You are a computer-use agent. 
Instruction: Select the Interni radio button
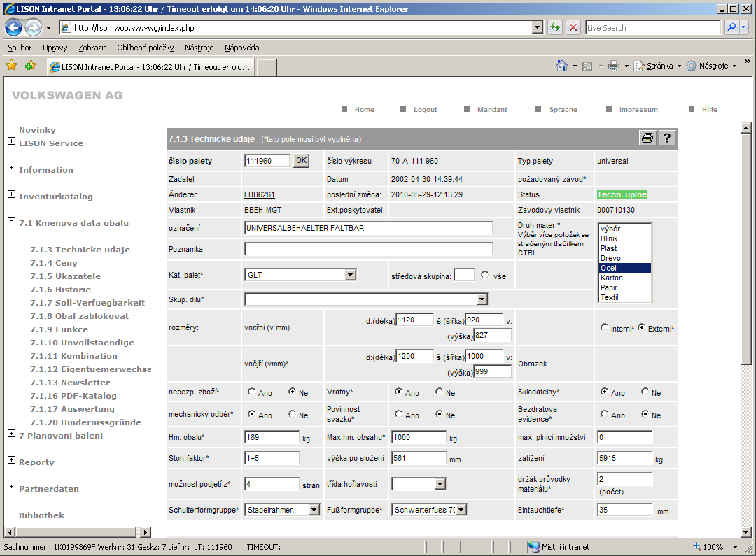(x=605, y=327)
